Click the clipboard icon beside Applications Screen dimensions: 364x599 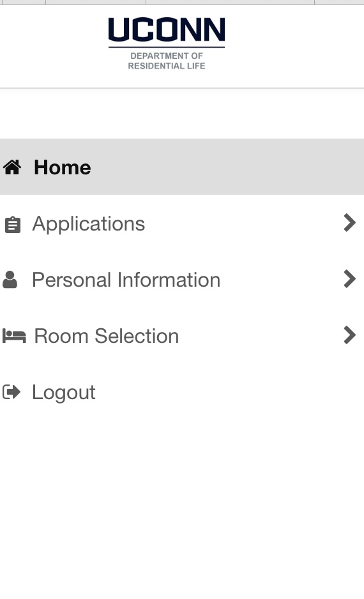point(13,225)
